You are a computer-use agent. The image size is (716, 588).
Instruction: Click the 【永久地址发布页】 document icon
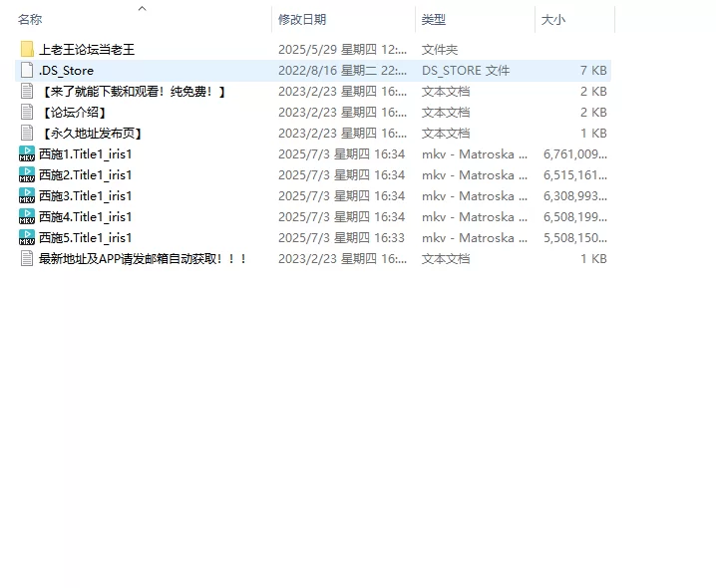[27, 134]
